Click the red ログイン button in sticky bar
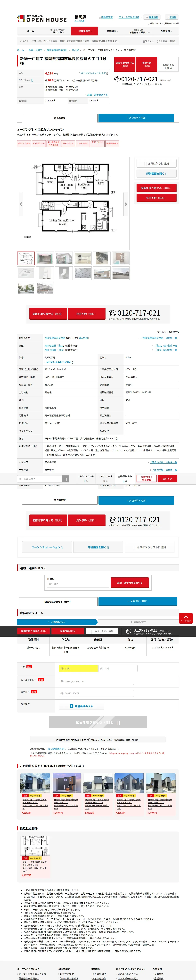 tap(167, 479)
